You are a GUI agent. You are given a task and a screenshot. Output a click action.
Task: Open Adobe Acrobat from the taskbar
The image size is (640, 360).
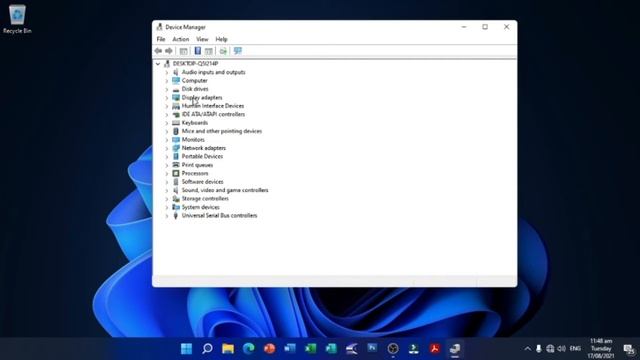[x=434, y=349]
